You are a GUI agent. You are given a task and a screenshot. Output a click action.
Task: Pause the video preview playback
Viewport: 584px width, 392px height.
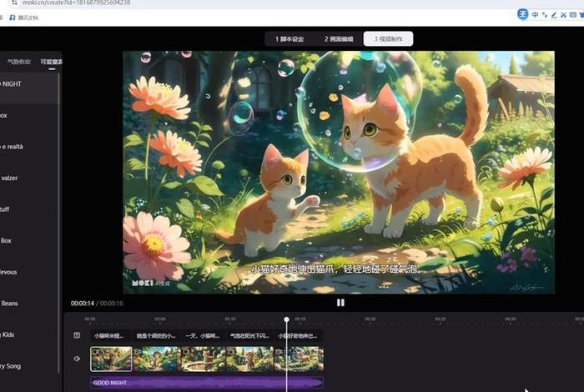[340, 303]
